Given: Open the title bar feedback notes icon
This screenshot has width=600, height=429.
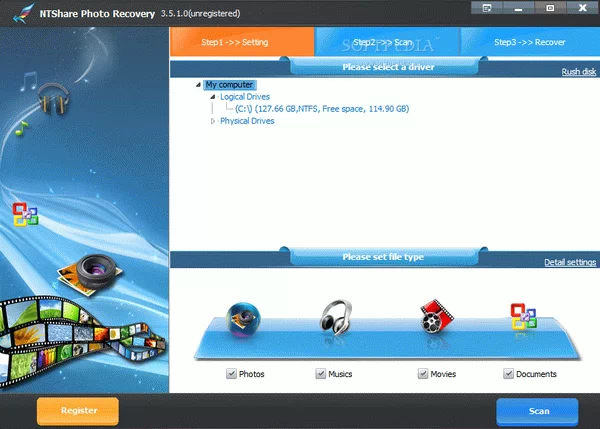Looking at the screenshot, I should (x=487, y=8).
